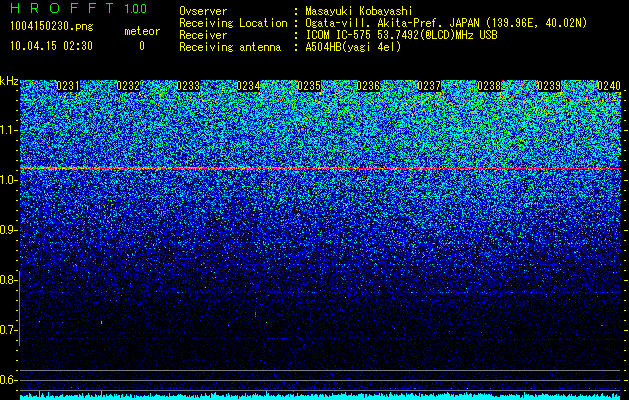629x400 pixels.
Task: Click the A504HB(yagi 4el) antenna text
Action: tap(353, 47)
